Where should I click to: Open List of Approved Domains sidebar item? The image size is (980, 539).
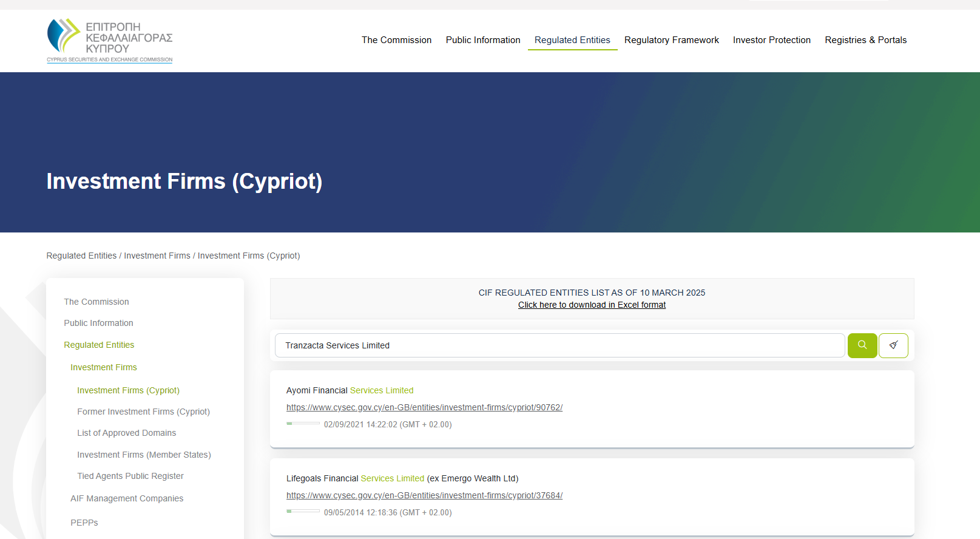click(126, 433)
